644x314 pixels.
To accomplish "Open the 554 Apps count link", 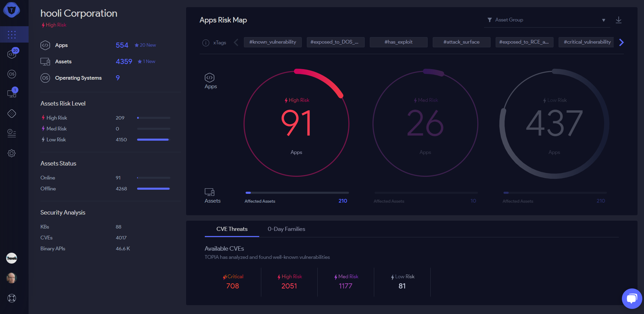I will (x=122, y=45).
